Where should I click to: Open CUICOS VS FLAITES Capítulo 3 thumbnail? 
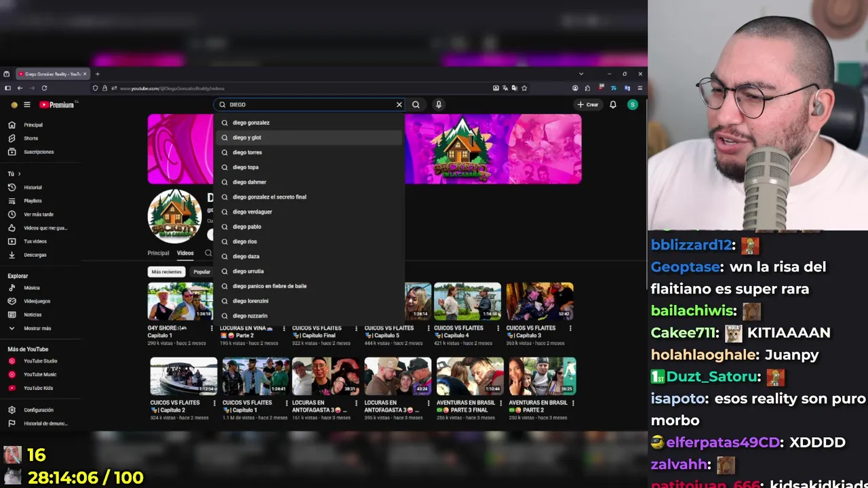[x=540, y=302]
